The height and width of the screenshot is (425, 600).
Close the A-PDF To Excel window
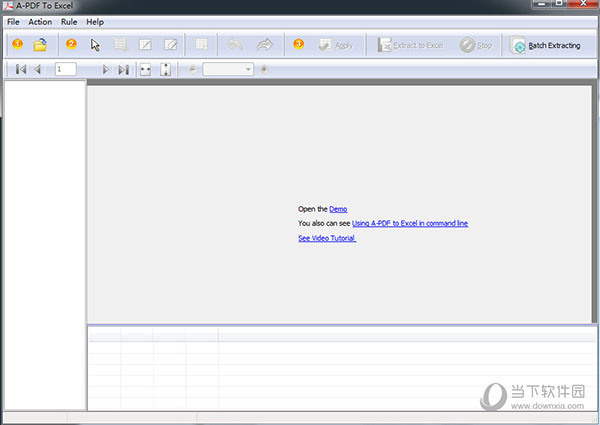coord(584,3)
